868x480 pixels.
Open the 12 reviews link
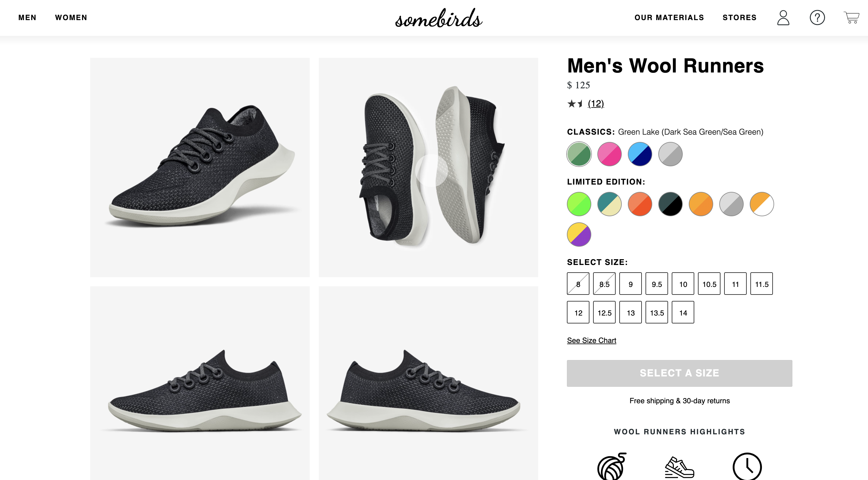[x=596, y=104]
